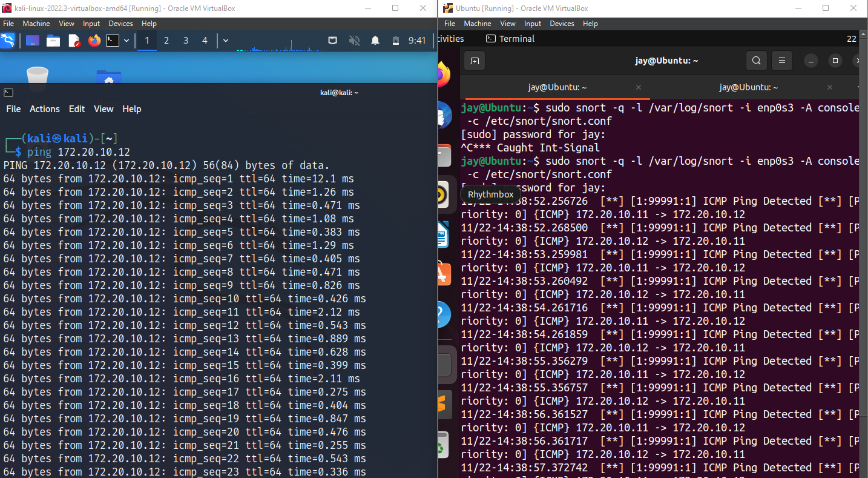Image resolution: width=868 pixels, height=478 pixels.
Task: Open the Kali file manager
Action: tap(54, 41)
